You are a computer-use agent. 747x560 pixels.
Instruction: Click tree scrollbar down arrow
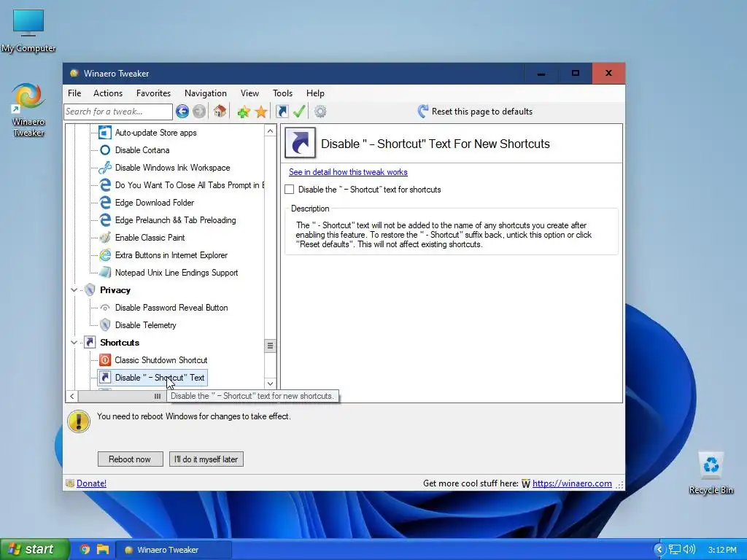coord(270,384)
